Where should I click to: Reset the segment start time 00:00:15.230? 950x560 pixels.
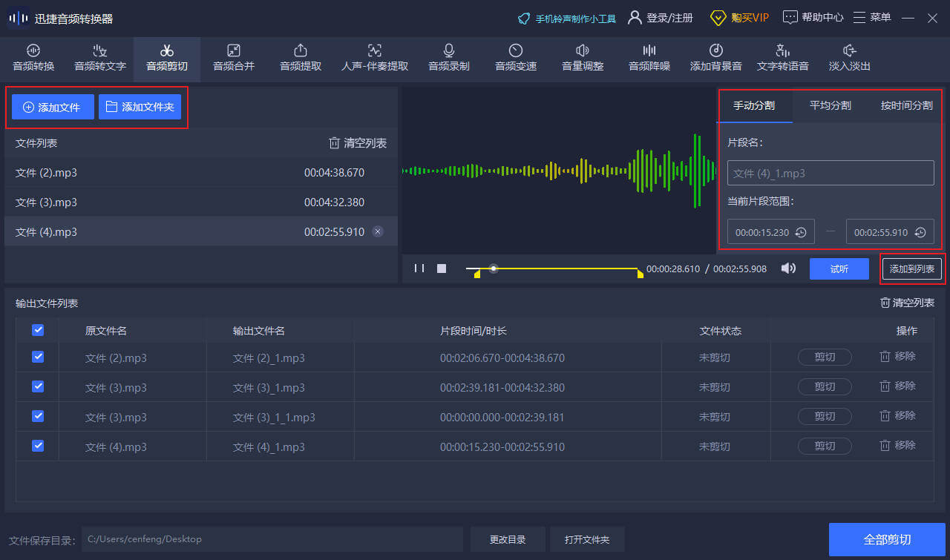(801, 232)
